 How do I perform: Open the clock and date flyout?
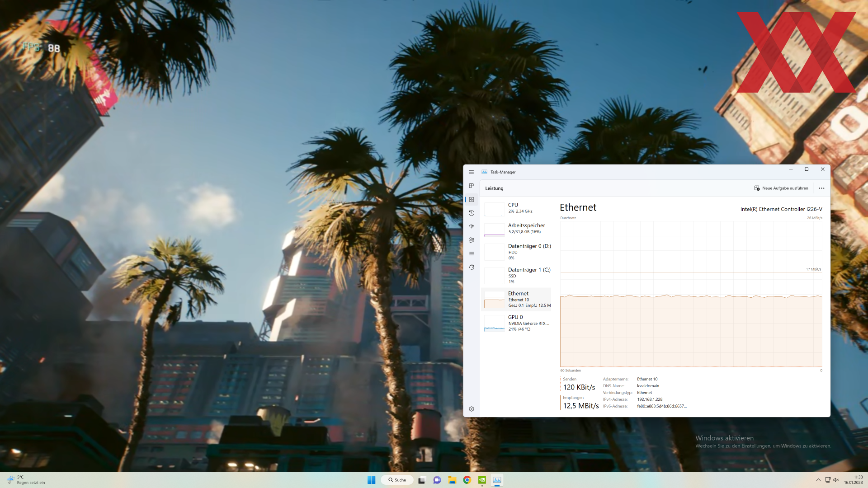[x=853, y=480]
